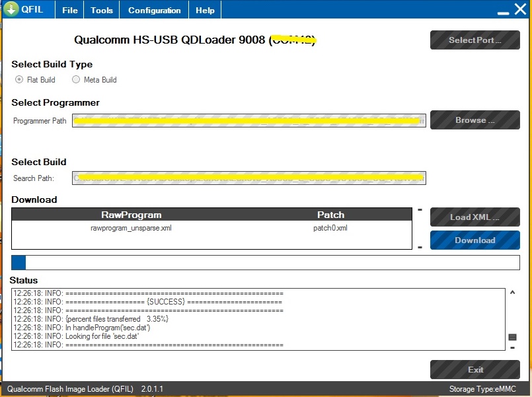Click the status log scrollbar thumb
Image resolution: width=532 pixels, height=397 pixels.
pyautogui.click(x=512, y=337)
